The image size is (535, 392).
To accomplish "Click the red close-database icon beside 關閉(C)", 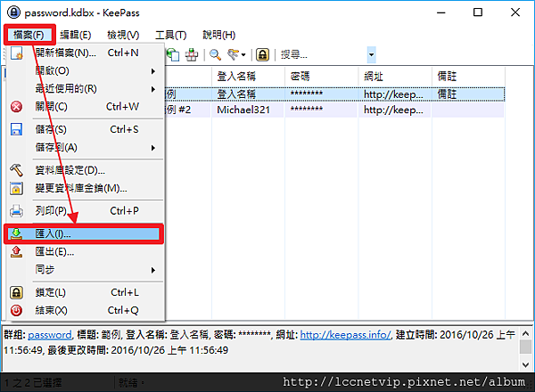I will pyautogui.click(x=16, y=107).
